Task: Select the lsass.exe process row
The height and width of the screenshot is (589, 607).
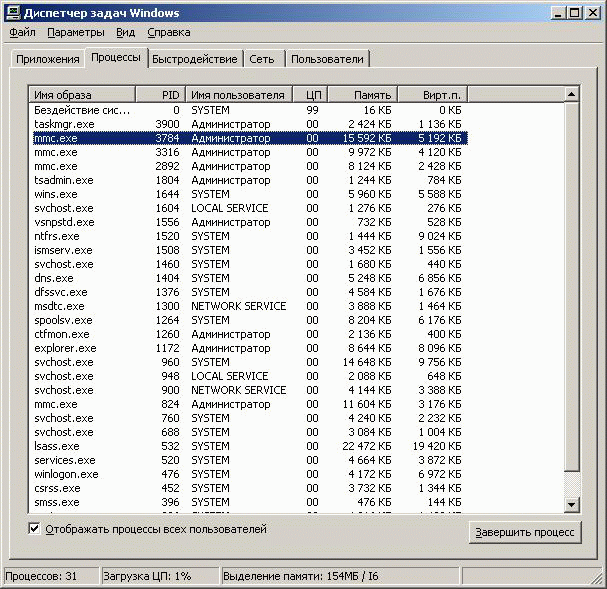Action: coord(55,446)
